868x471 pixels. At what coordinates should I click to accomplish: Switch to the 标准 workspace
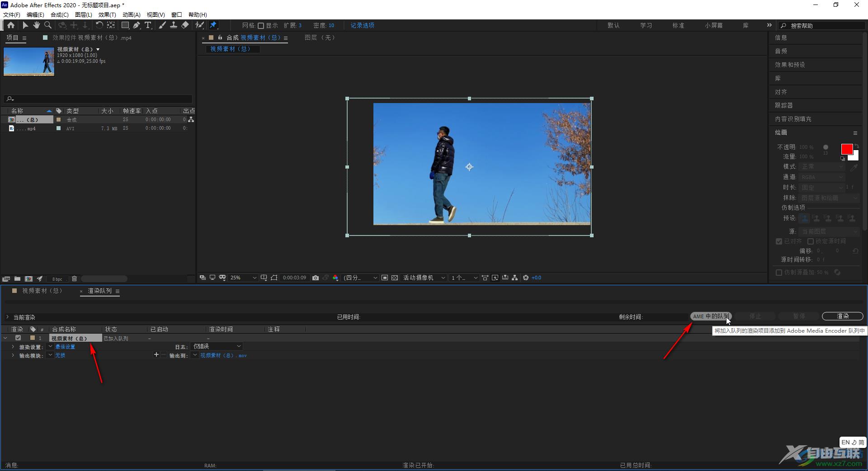[x=678, y=25]
